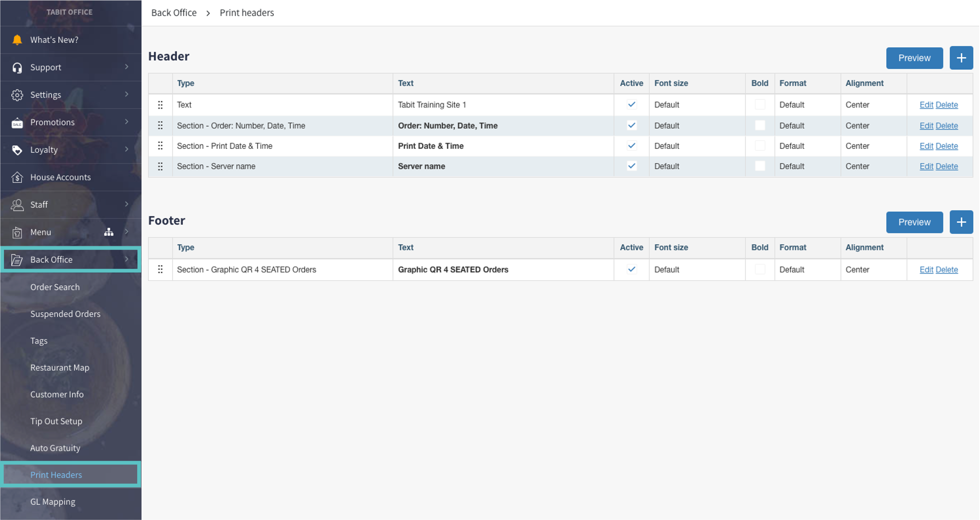Open the Order Search menu item
Screen dimensions: 980x520
(55, 287)
